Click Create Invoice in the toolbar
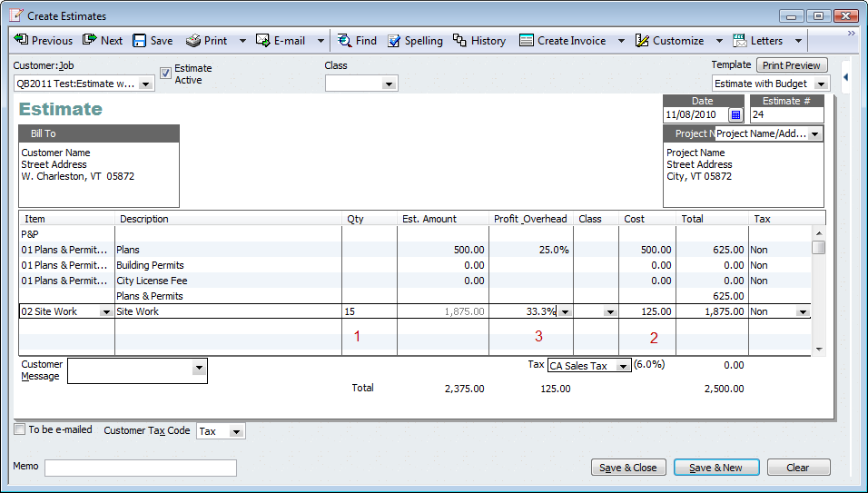Viewport: 868px width, 493px height. point(562,41)
